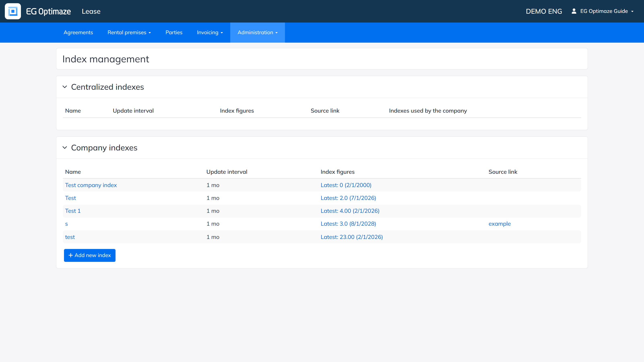
Task: Click the Lease module title
Action: point(91,11)
